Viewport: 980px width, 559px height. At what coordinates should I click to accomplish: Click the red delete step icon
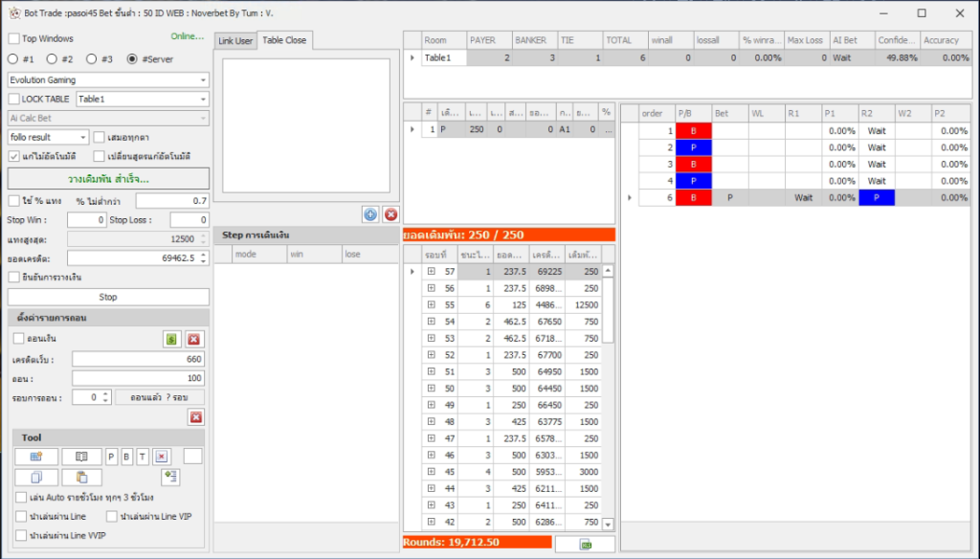[390, 214]
